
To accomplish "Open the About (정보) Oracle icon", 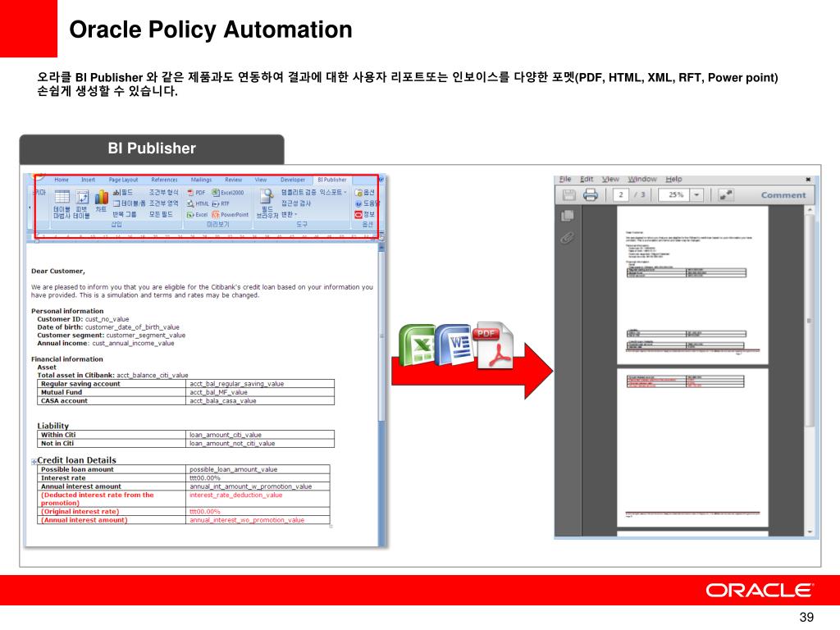I will point(364,215).
